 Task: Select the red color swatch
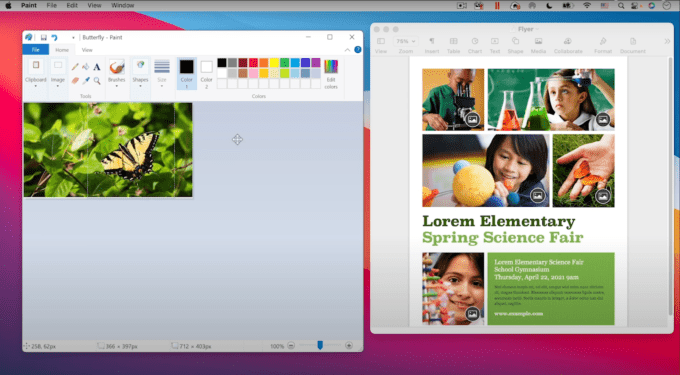click(x=253, y=63)
